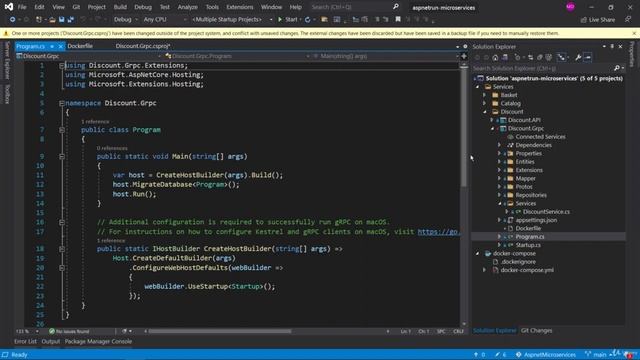The image size is (640, 360).
Task: Click the main branch in status bar
Action: [x=596, y=355]
